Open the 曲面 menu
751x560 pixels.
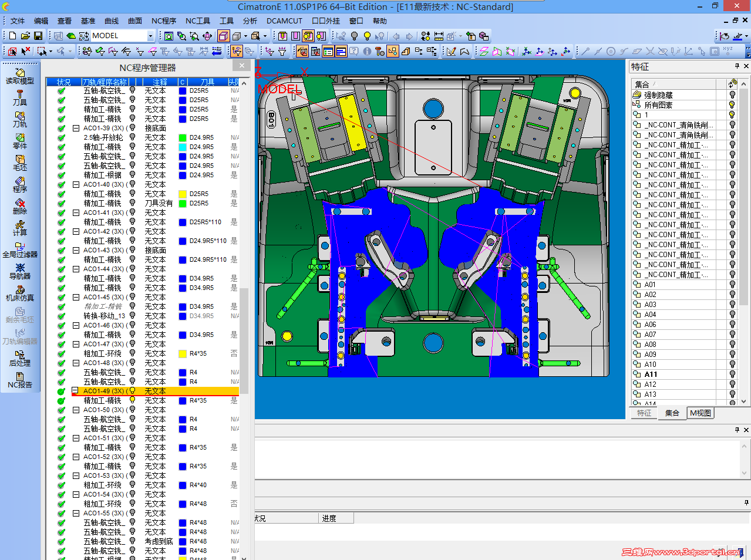click(135, 21)
